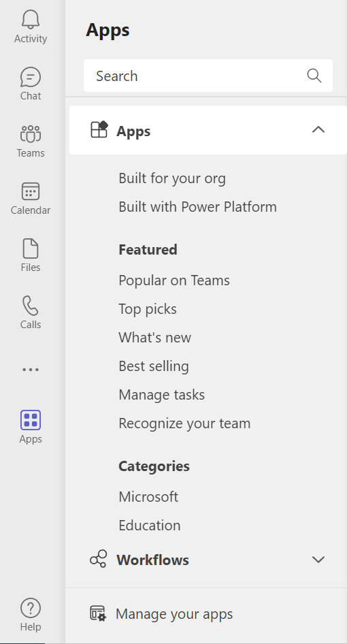Image resolution: width=347 pixels, height=644 pixels.
Task: Show more apps via ellipsis icon
Action: tap(31, 370)
